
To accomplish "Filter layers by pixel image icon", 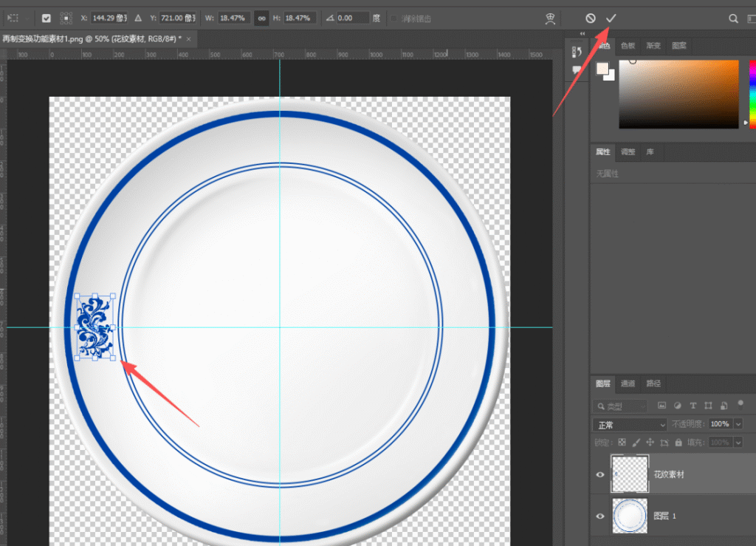I will coord(662,406).
